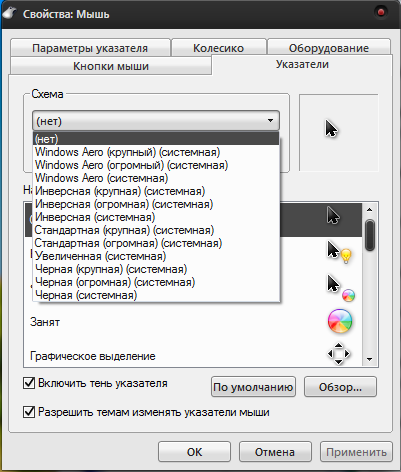Toggle Включить тень указателя checkbox
The height and width of the screenshot is (472, 401).
pyautogui.click(x=29, y=383)
